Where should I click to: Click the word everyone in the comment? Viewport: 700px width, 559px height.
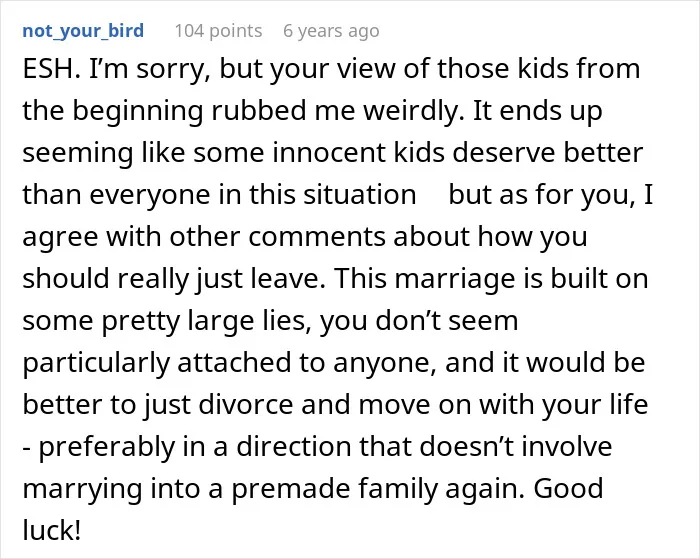pos(153,195)
